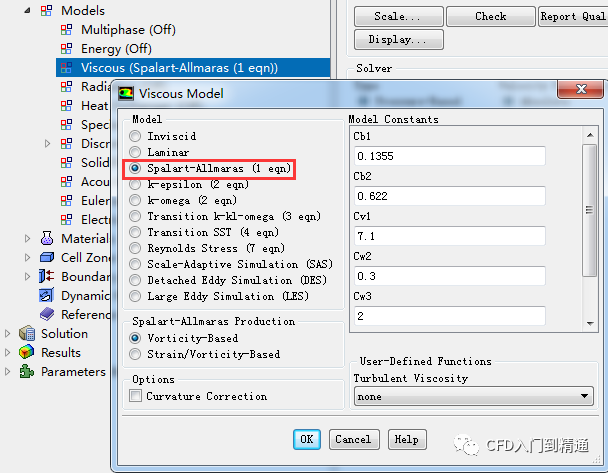This screenshot has width=608, height=473.
Task: Select Detached Eddy Simulation (DES)
Action: coord(135,280)
